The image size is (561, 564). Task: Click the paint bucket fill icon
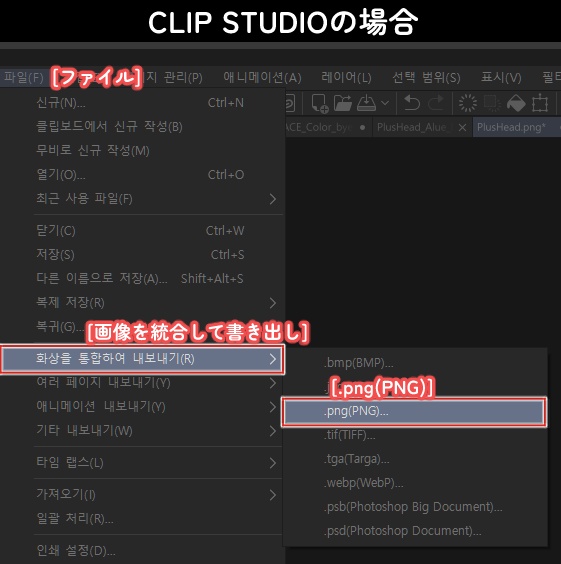point(516,104)
